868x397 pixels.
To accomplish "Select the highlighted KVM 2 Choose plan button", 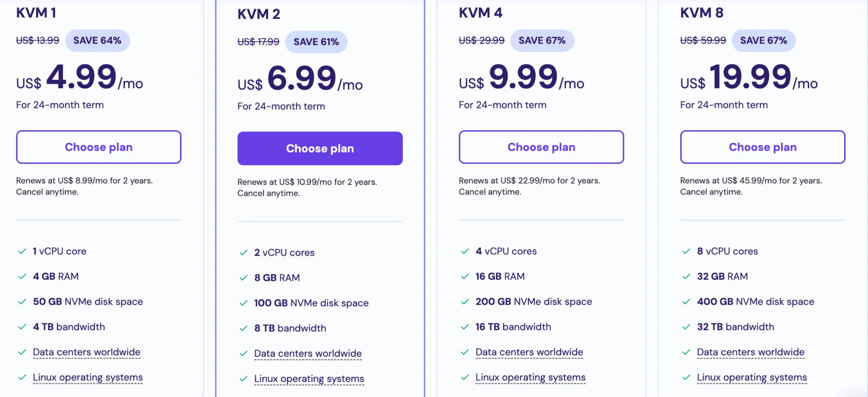I will point(320,148).
